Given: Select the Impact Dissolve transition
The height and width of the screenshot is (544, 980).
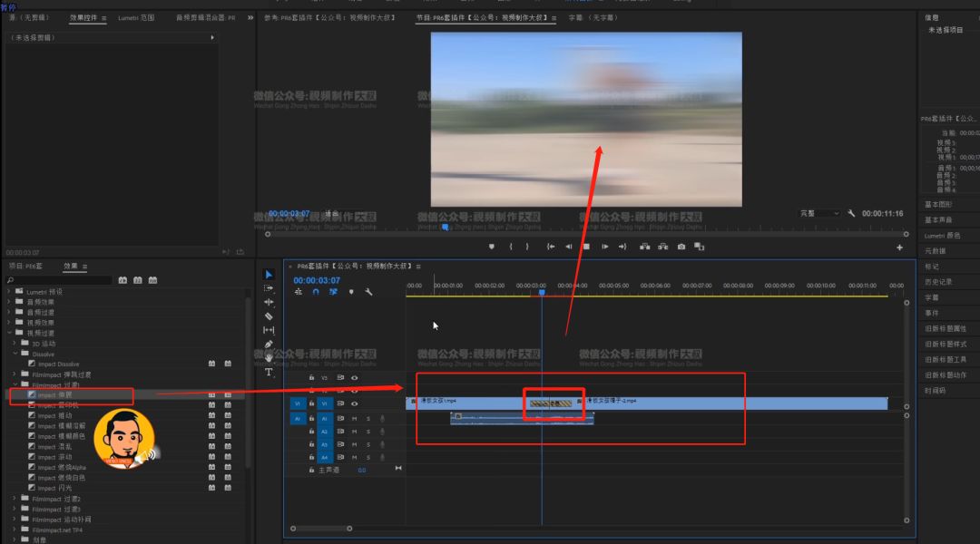Looking at the screenshot, I should 58,364.
